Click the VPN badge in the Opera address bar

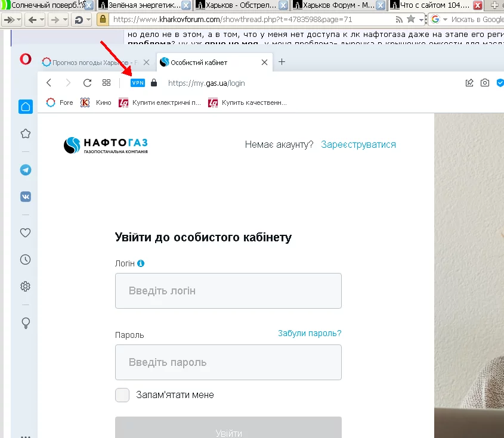(138, 83)
